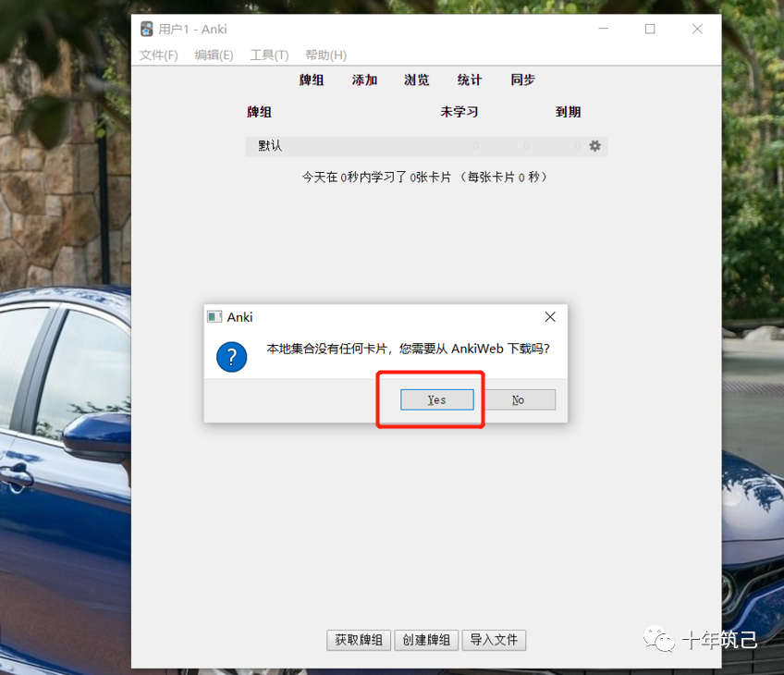Click the 牌组 column header
This screenshot has height=675, width=784.
(x=259, y=112)
